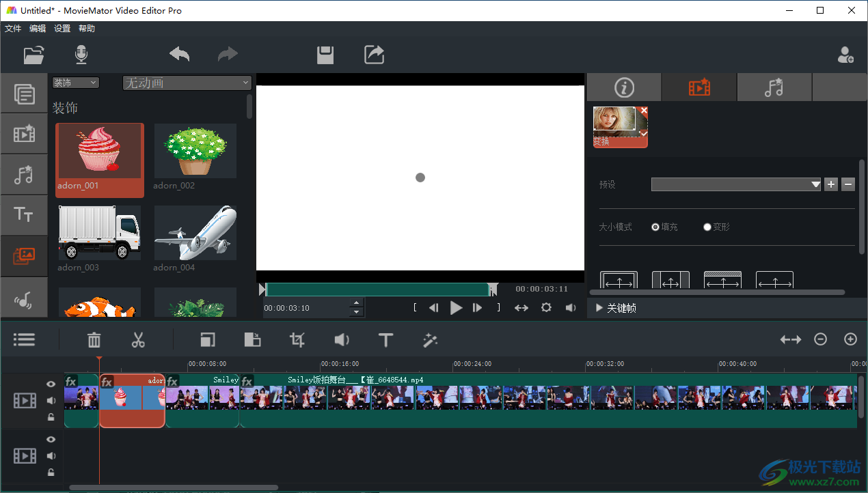Open the video filters panel in the sidebar
The image size is (868, 493).
24,133
